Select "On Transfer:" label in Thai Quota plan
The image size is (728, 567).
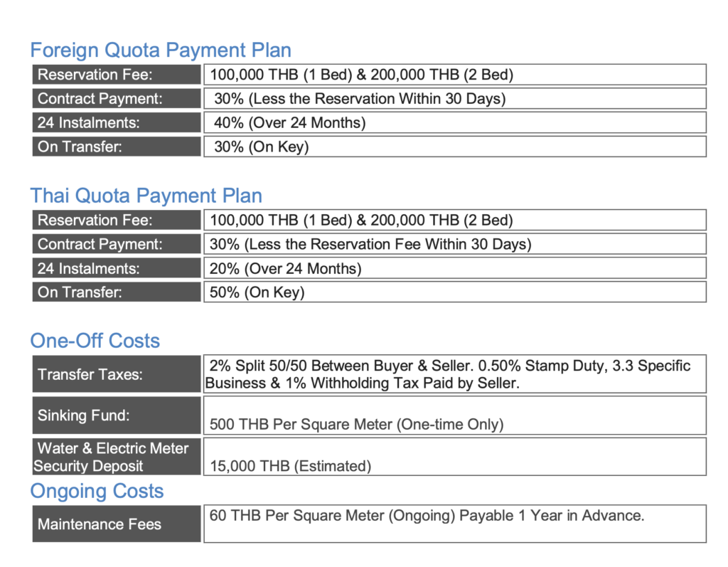(117, 292)
